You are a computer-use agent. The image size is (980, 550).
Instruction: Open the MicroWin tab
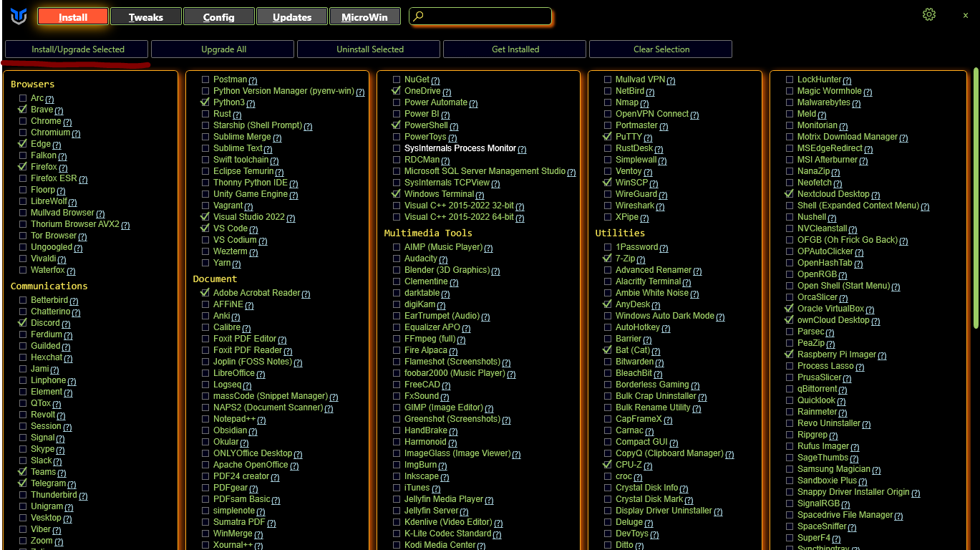tap(364, 17)
